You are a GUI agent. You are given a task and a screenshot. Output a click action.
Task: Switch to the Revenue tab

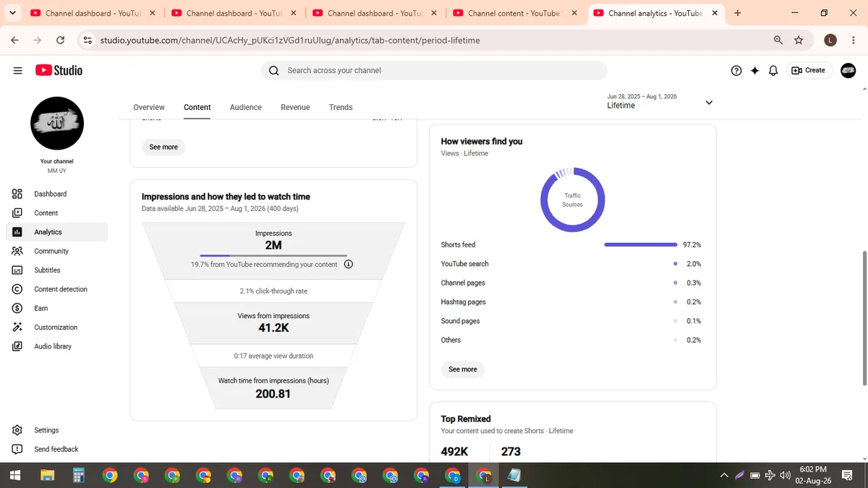click(x=295, y=107)
